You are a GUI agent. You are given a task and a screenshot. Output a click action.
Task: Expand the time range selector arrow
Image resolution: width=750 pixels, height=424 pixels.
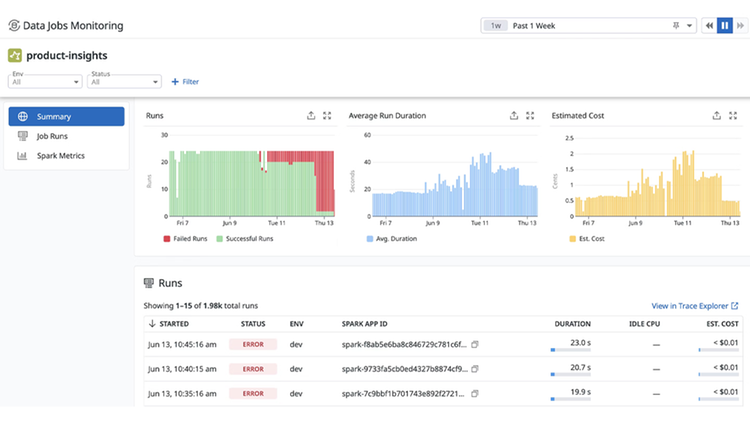(x=689, y=26)
